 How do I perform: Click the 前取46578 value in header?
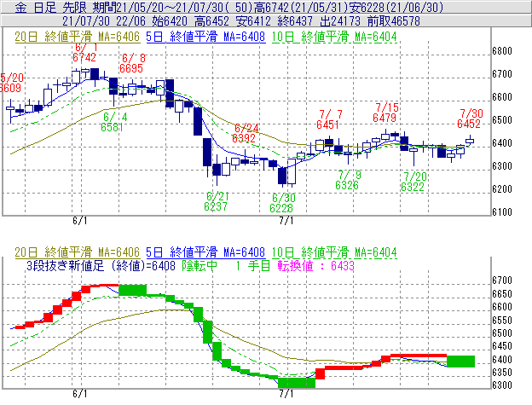[394, 21]
